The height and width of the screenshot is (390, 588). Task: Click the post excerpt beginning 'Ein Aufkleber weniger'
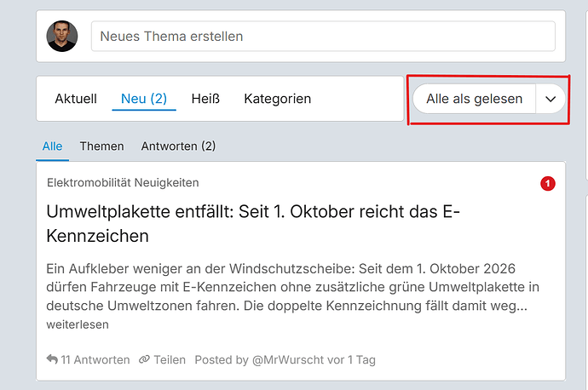pos(292,287)
